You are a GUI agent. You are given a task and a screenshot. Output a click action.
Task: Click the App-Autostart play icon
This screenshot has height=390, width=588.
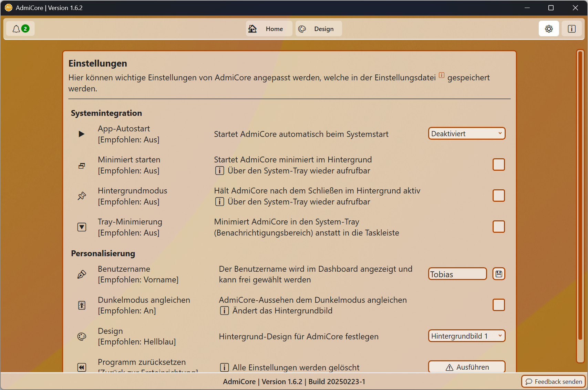(x=82, y=134)
